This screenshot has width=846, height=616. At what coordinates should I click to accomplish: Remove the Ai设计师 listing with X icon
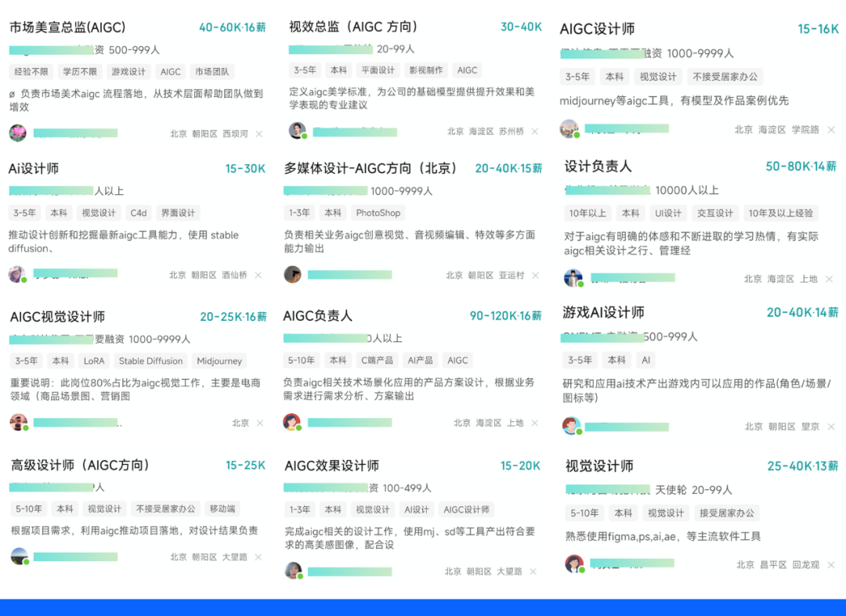tap(258, 276)
